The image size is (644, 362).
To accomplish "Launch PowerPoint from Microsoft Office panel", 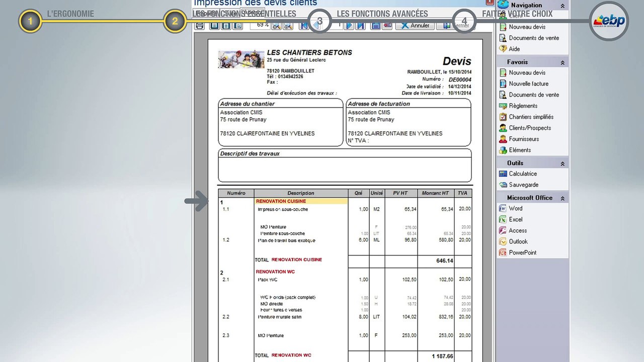I will (522, 252).
